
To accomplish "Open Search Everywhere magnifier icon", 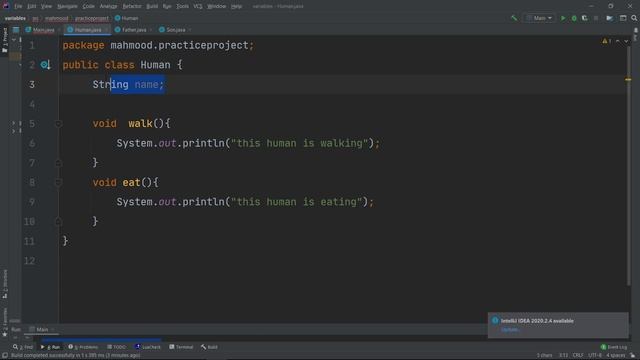I will click(634, 18).
